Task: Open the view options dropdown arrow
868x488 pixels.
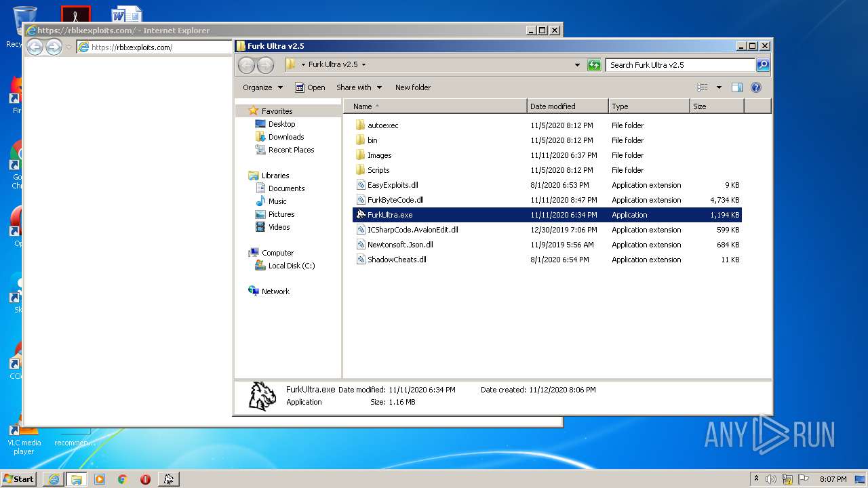Action: (719, 87)
